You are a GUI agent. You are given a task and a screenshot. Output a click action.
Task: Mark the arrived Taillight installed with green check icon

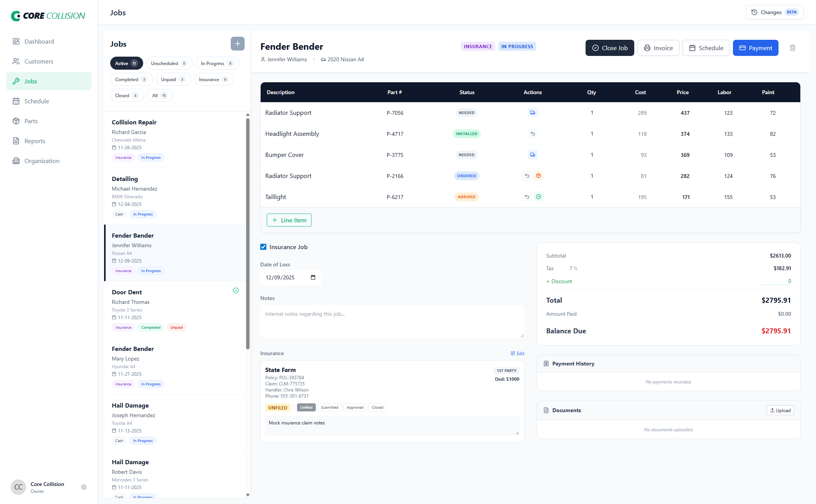(x=539, y=197)
